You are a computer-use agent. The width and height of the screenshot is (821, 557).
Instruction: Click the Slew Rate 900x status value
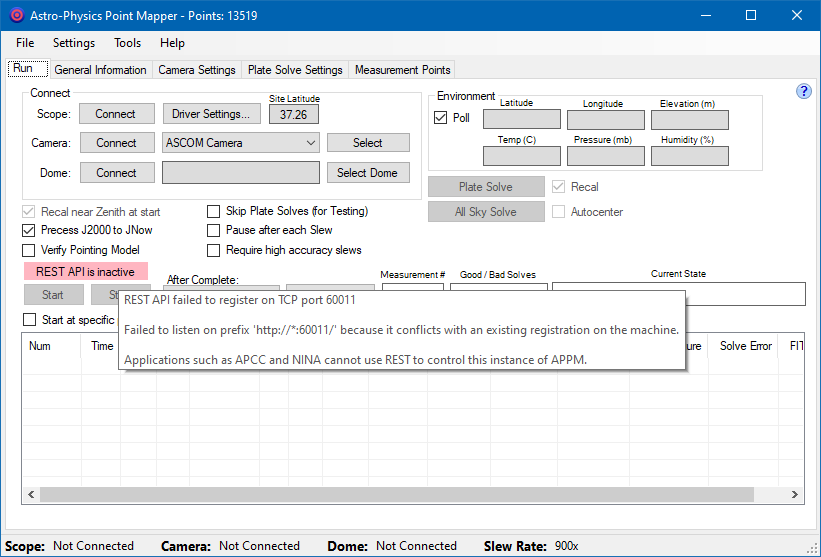567,546
